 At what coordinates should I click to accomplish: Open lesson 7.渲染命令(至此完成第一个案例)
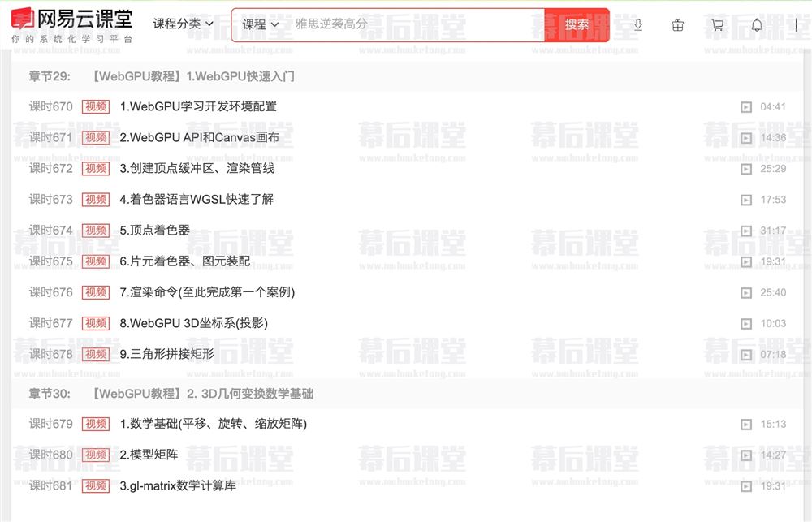point(207,292)
